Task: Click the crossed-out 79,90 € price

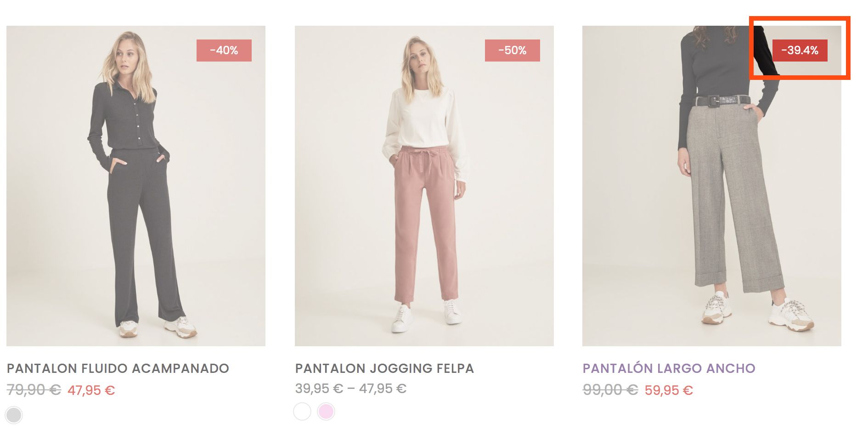Action: coord(34,390)
